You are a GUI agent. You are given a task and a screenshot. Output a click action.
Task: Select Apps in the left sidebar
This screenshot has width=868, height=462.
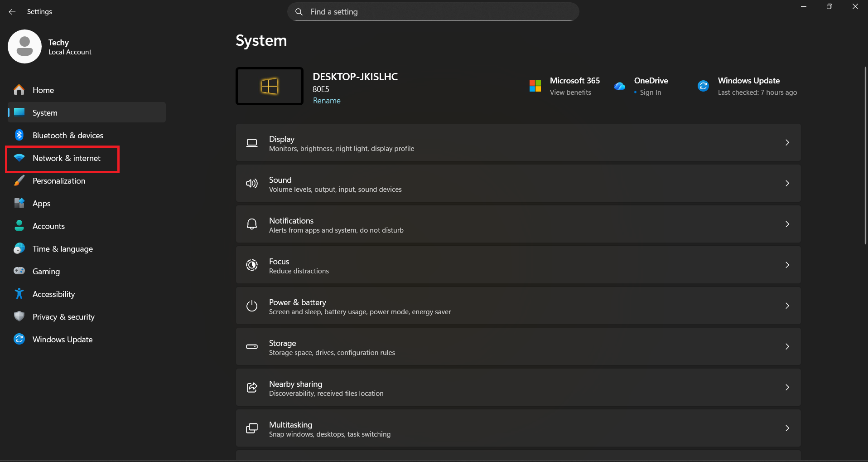(x=41, y=204)
